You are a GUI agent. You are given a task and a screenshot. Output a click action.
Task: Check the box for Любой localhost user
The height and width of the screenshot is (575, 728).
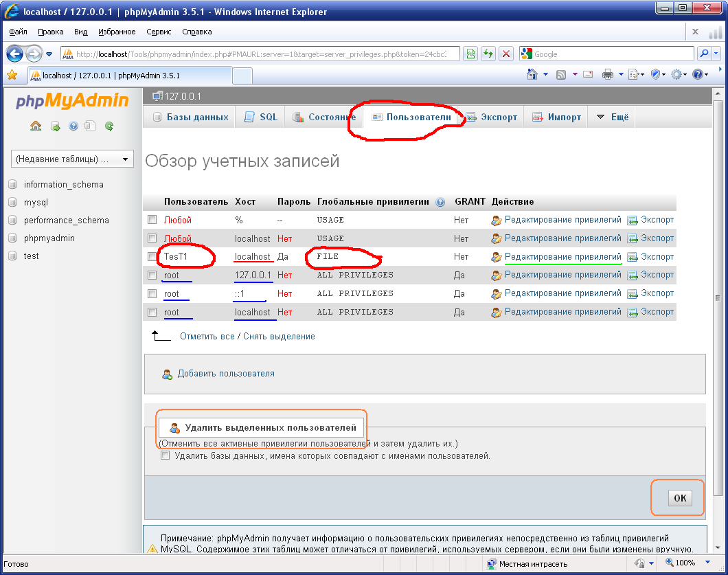[152, 238]
